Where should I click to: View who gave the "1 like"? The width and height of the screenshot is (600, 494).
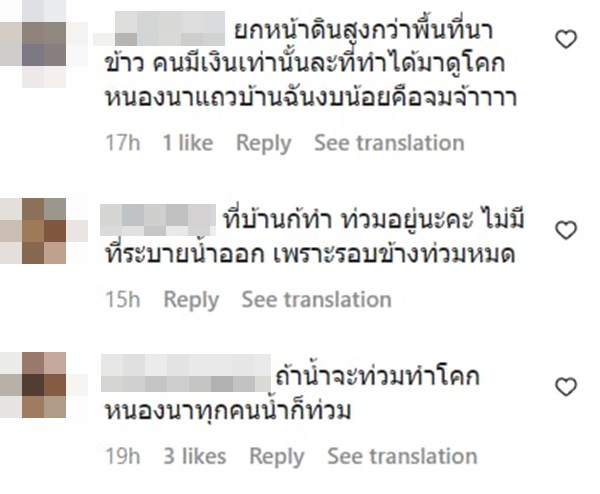pyautogui.click(x=188, y=143)
